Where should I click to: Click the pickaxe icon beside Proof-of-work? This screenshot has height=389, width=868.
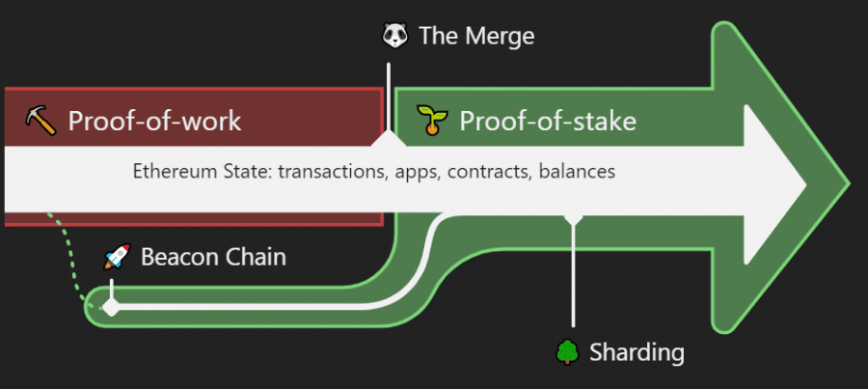(41, 122)
